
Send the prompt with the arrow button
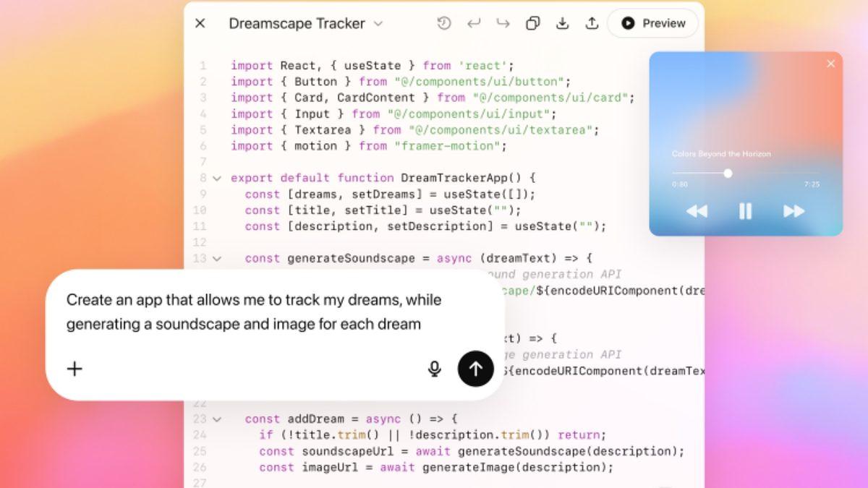pyautogui.click(x=475, y=369)
